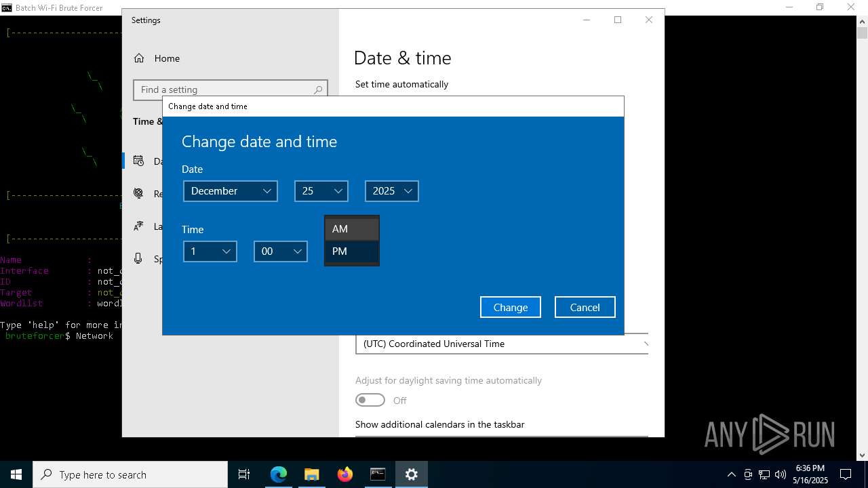
Task: Open the hour dropdown showing 1
Action: (210, 251)
